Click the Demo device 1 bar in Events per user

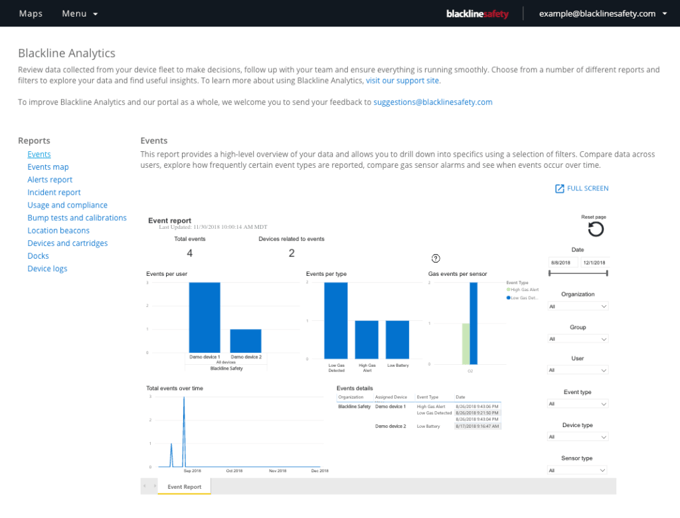pyautogui.click(x=204, y=318)
